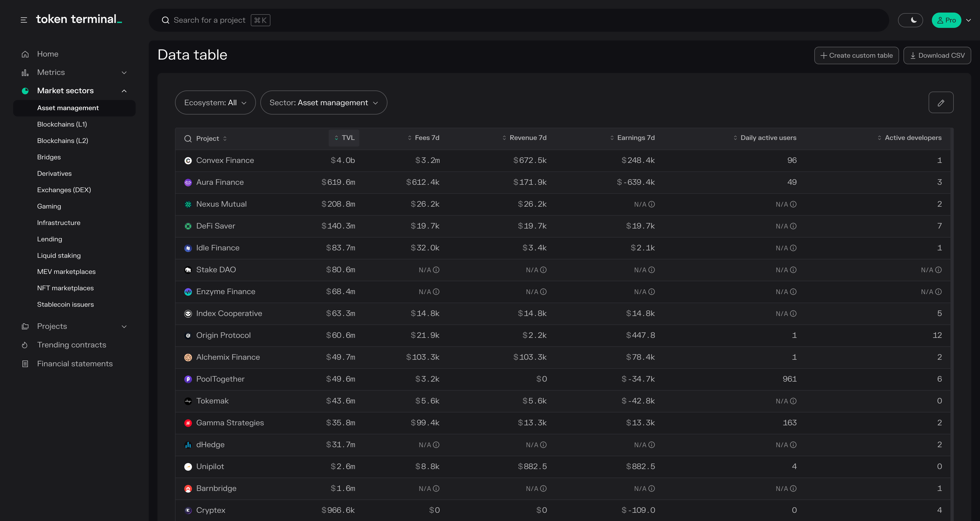980x521 pixels.
Task: Click the Home house icon
Action: point(25,54)
